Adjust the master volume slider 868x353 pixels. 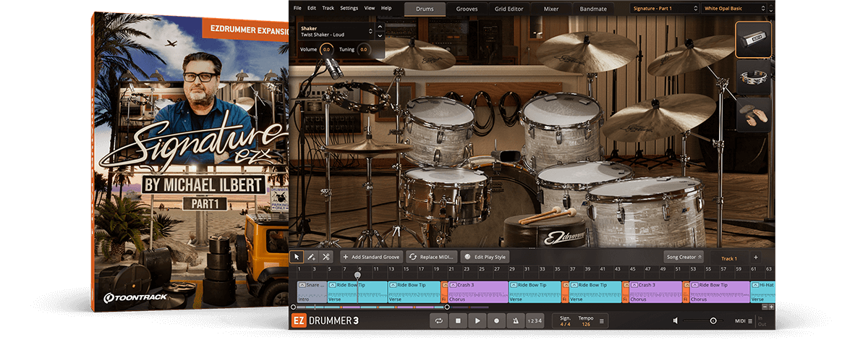(x=712, y=320)
